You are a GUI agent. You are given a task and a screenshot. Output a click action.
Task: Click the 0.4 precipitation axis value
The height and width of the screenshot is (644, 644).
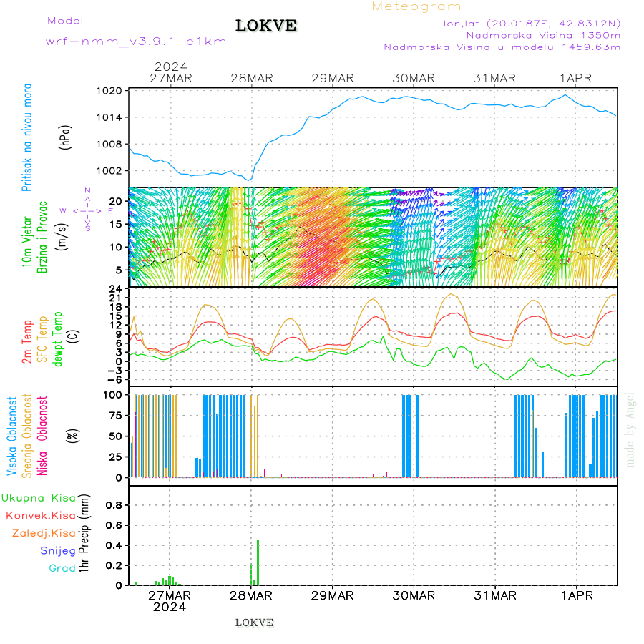point(114,545)
